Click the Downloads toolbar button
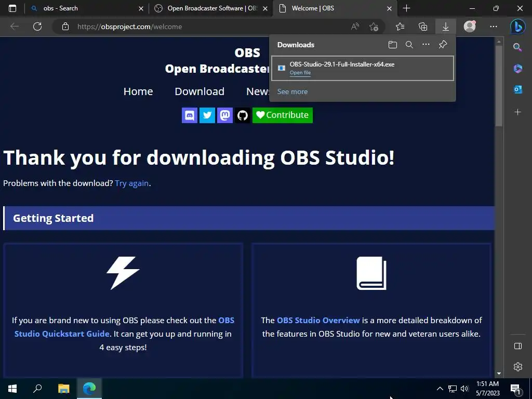 coord(445,26)
